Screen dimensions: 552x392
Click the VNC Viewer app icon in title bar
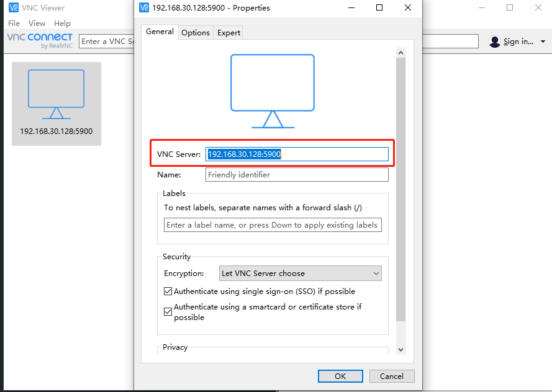13,8
